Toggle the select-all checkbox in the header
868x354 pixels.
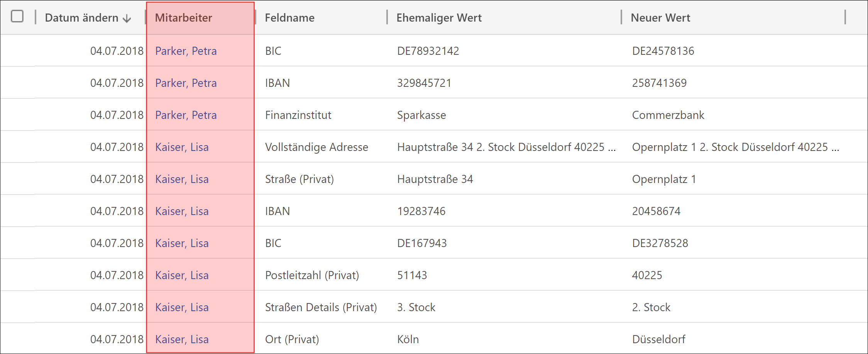click(17, 17)
